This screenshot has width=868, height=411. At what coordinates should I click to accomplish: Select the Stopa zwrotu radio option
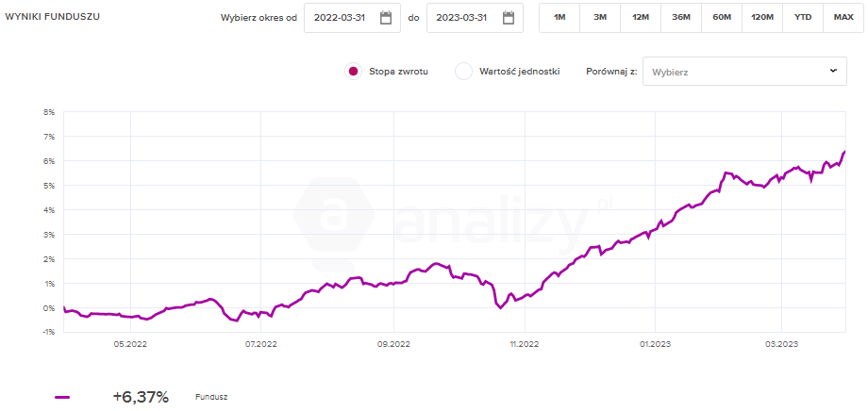pyautogui.click(x=353, y=72)
